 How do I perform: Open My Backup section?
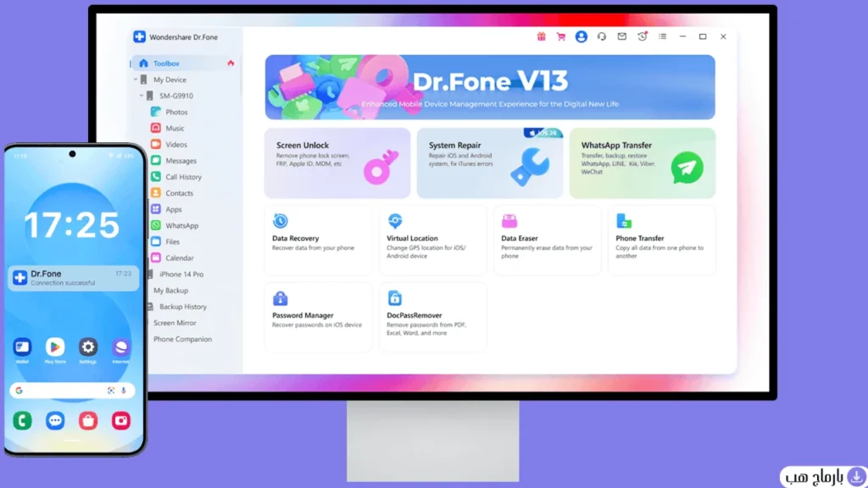170,291
